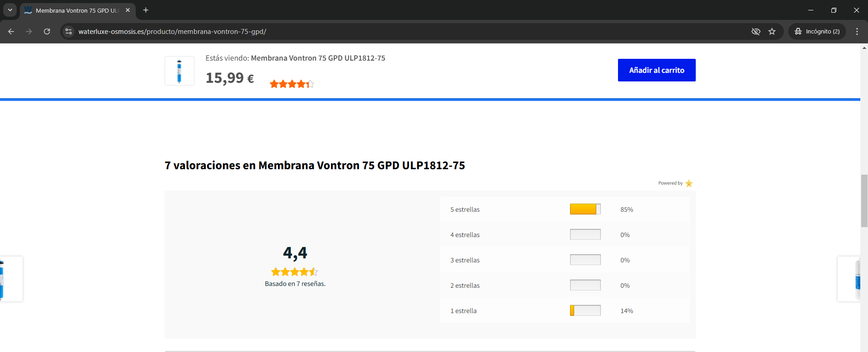Open the tab search dropdown arrow
Viewport: 868px width, 352px height.
[x=10, y=10]
